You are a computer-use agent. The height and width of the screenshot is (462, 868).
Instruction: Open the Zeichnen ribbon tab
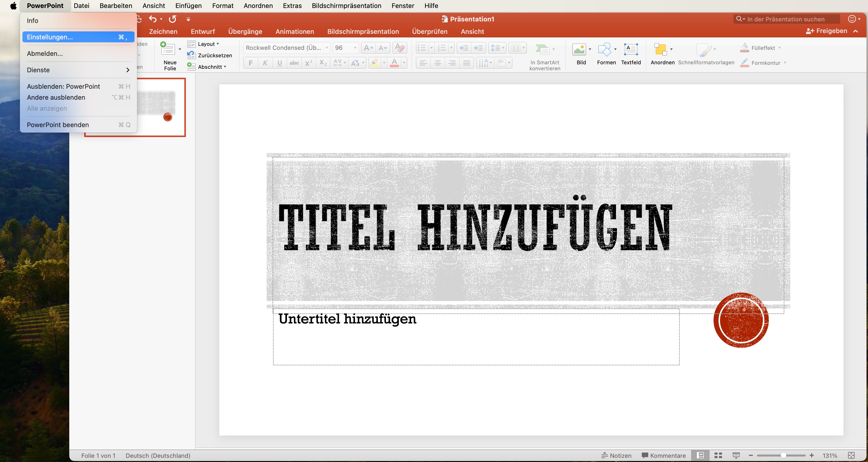pos(163,32)
